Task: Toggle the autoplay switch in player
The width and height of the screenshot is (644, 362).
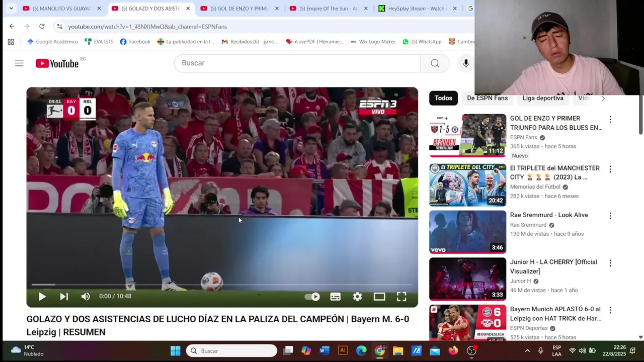Action: (312, 297)
